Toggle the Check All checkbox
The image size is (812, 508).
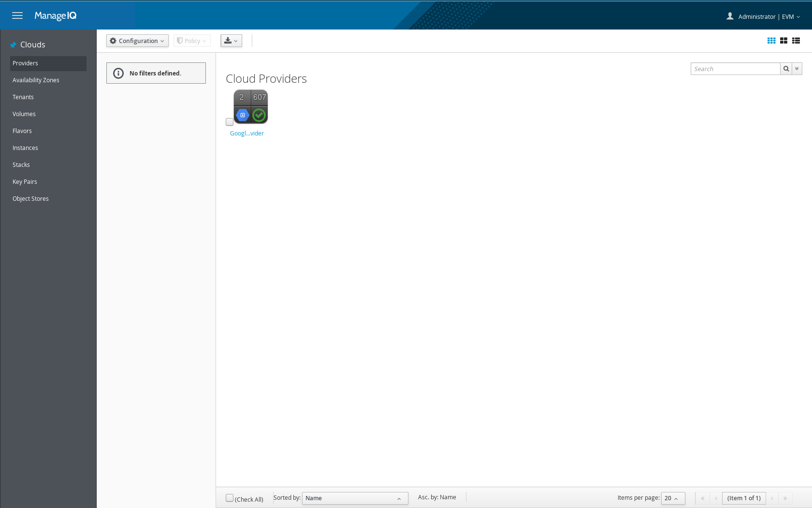[230, 498]
